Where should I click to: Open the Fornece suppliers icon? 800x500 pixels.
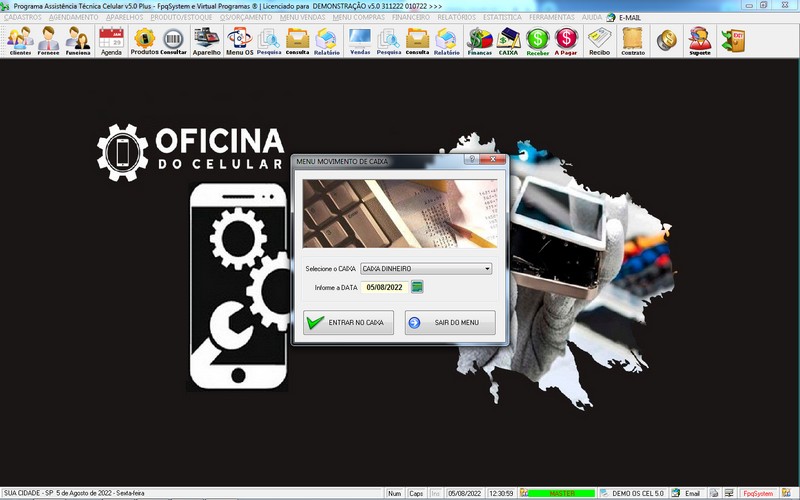point(48,41)
